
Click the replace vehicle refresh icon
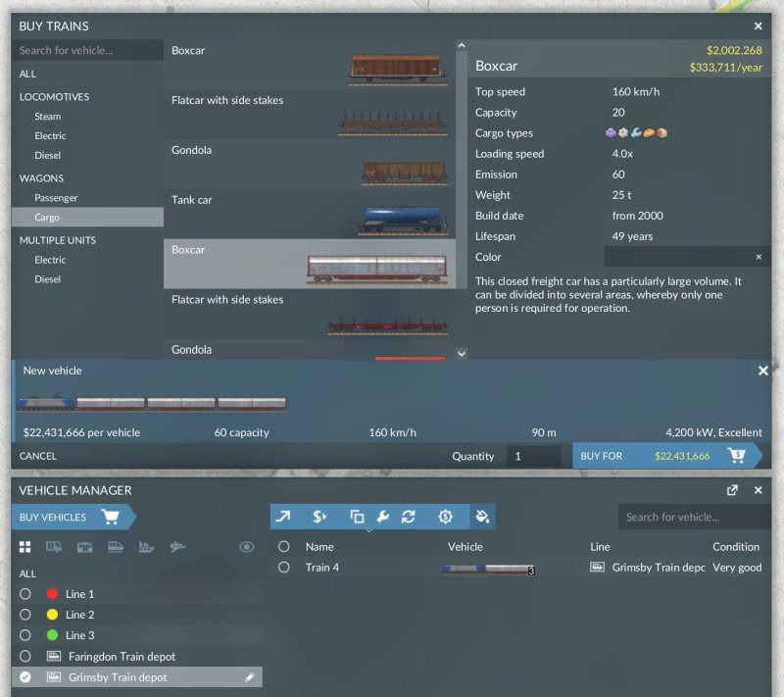409,517
